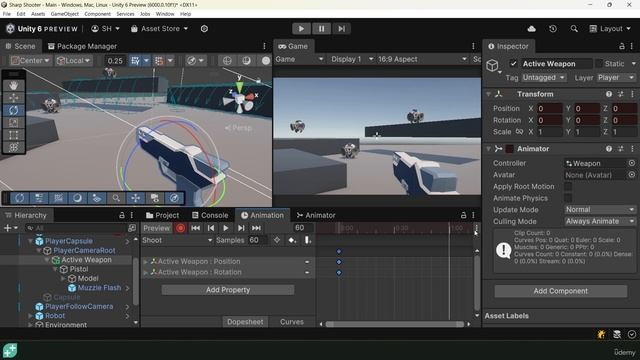Select the Hand view tool

coord(13,85)
